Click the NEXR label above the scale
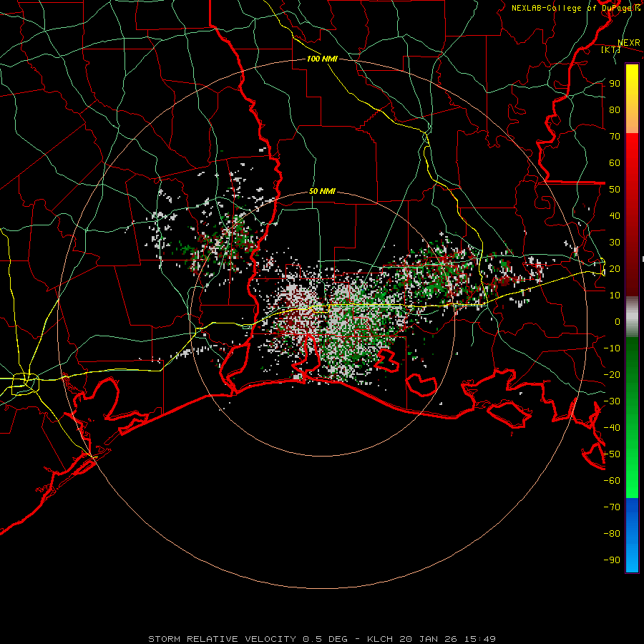This screenshot has height=644, width=644. [x=629, y=43]
